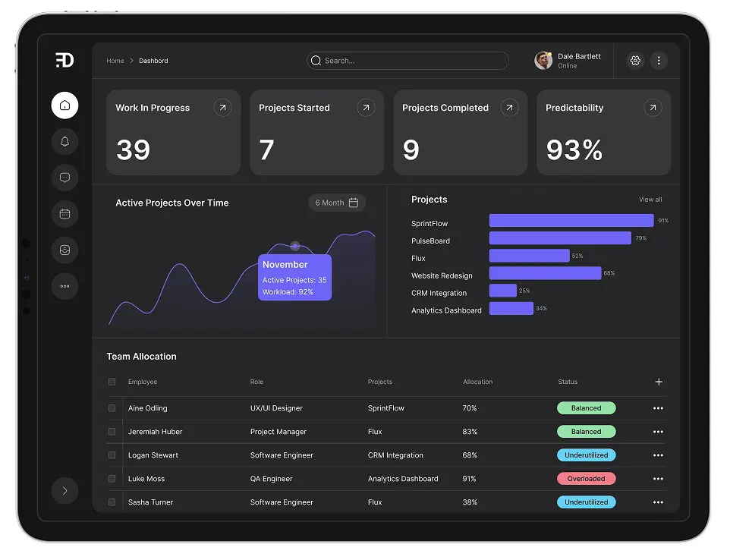730x560 pixels.
Task: Open the calendar icon in sidebar
Action: (x=65, y=213)
